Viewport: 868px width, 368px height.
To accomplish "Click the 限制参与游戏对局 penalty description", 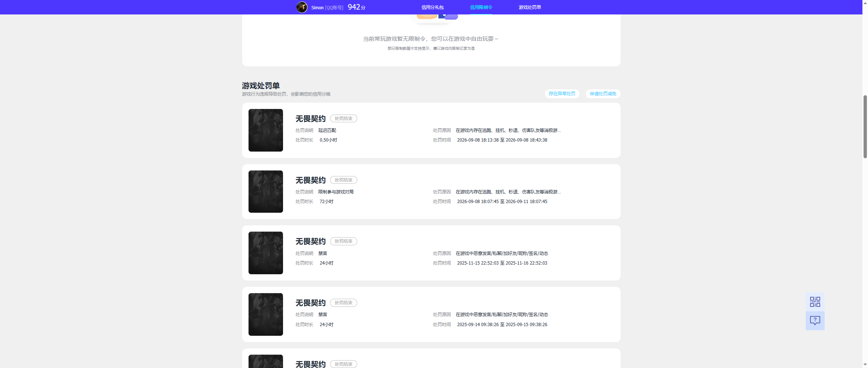I will pos(336,192).
